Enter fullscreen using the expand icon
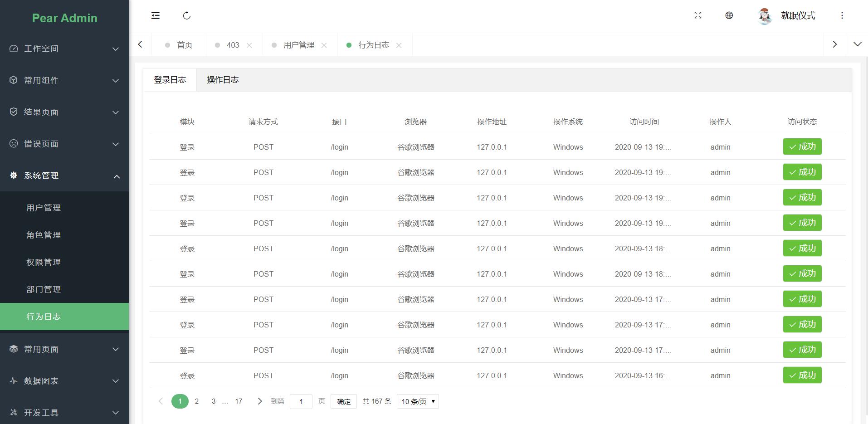The height and width of the screenshot is (424, 868). (698, 15)
